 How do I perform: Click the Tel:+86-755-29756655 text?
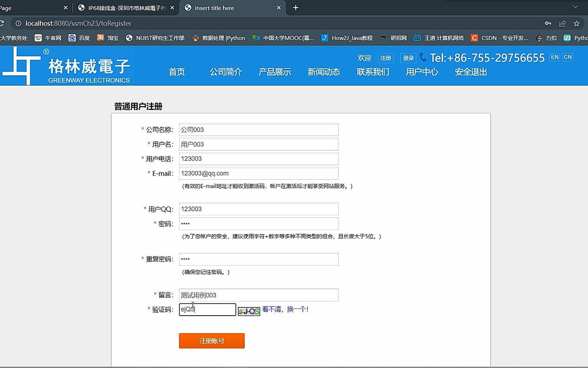487,58
